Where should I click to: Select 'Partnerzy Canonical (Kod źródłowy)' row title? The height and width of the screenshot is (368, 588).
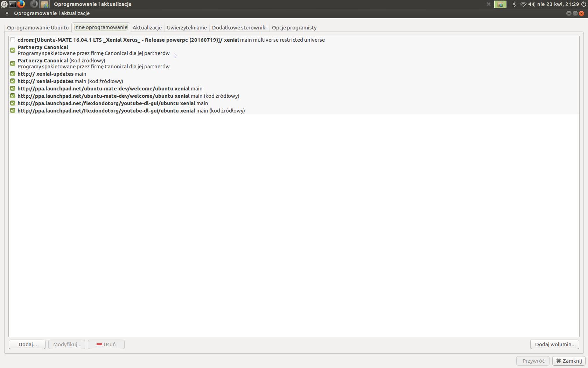pyautogui.click(x=61, y=61)
